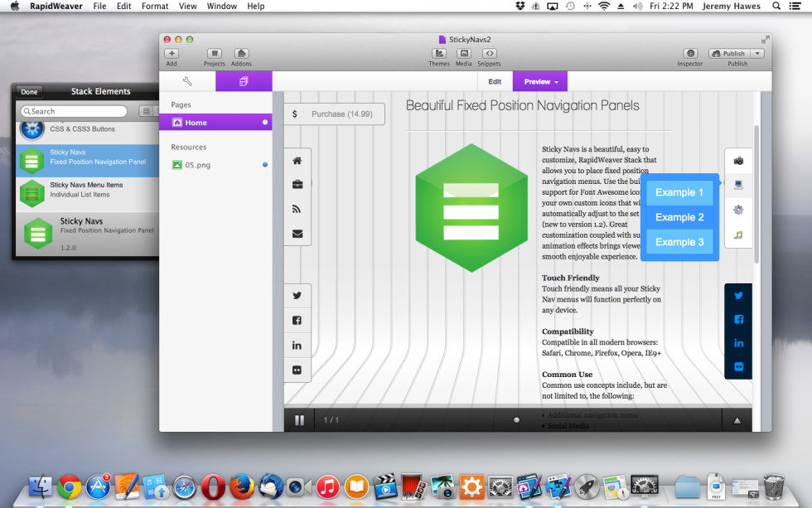Select Sticky Navs Menu Items stack
The width and height of the screenshot is (812, 508).
pos(88,194)
